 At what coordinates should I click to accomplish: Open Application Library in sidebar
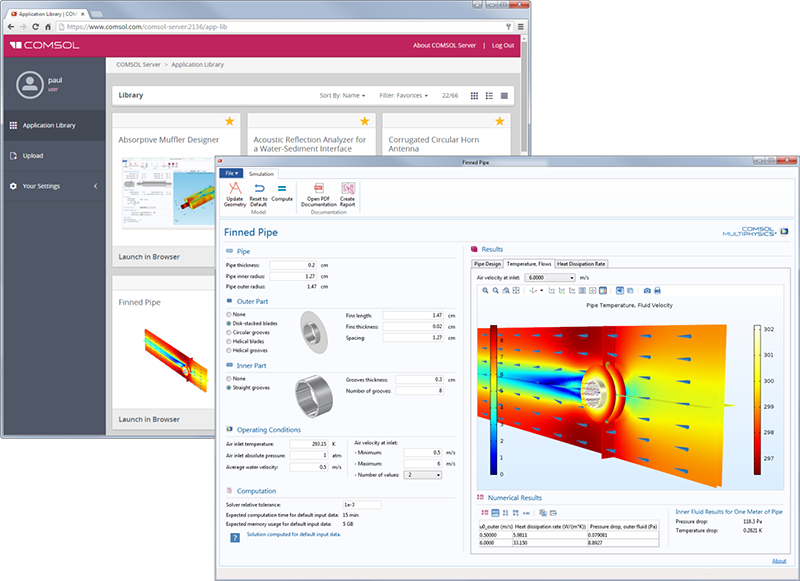(55, 125)
